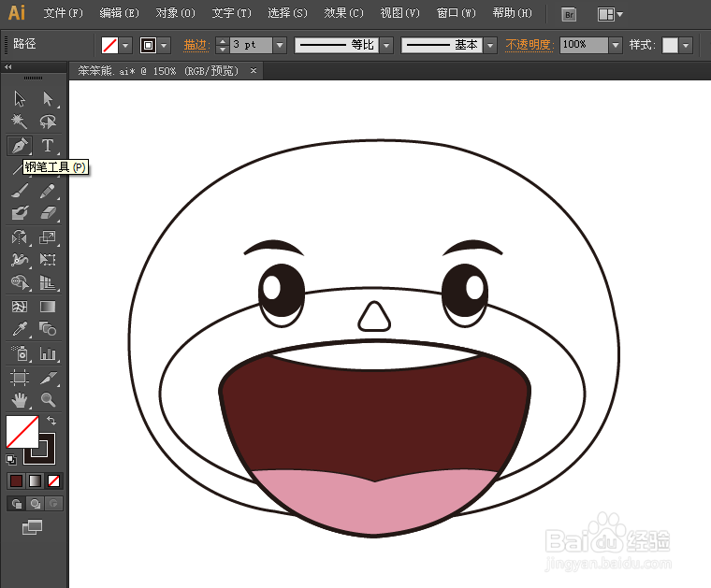Select the Pen tool

click(x=20, y=146)
